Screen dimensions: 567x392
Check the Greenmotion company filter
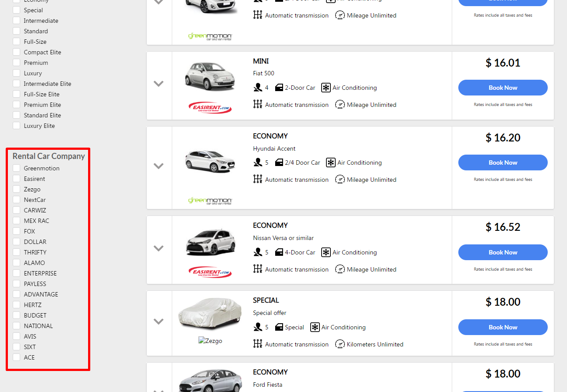pyautogui.click(x=16, y=168)
